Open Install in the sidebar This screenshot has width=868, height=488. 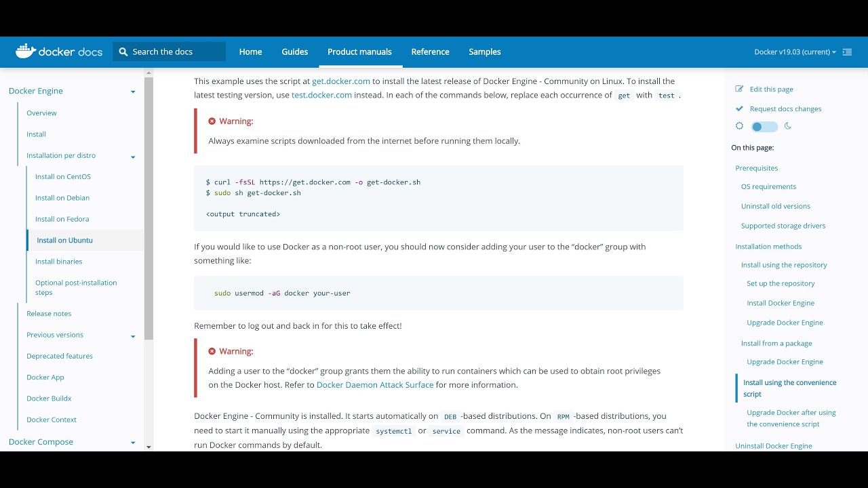coord(36,134)
